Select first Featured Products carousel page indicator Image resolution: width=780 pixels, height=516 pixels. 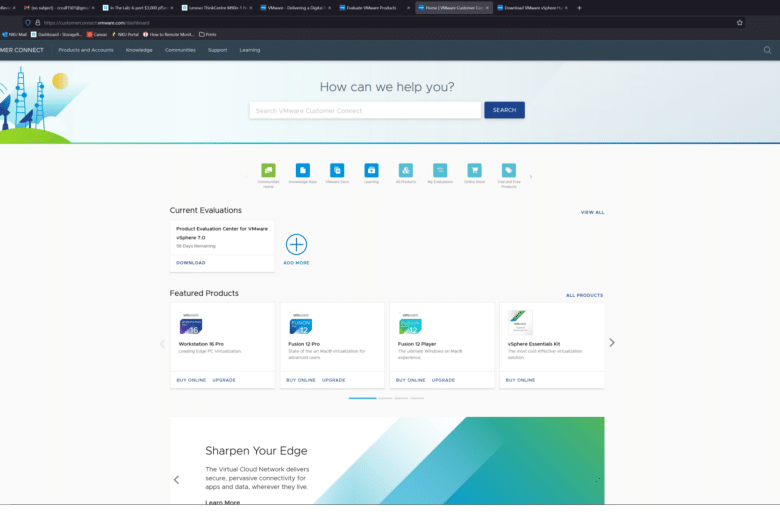(x=362, y=398)
